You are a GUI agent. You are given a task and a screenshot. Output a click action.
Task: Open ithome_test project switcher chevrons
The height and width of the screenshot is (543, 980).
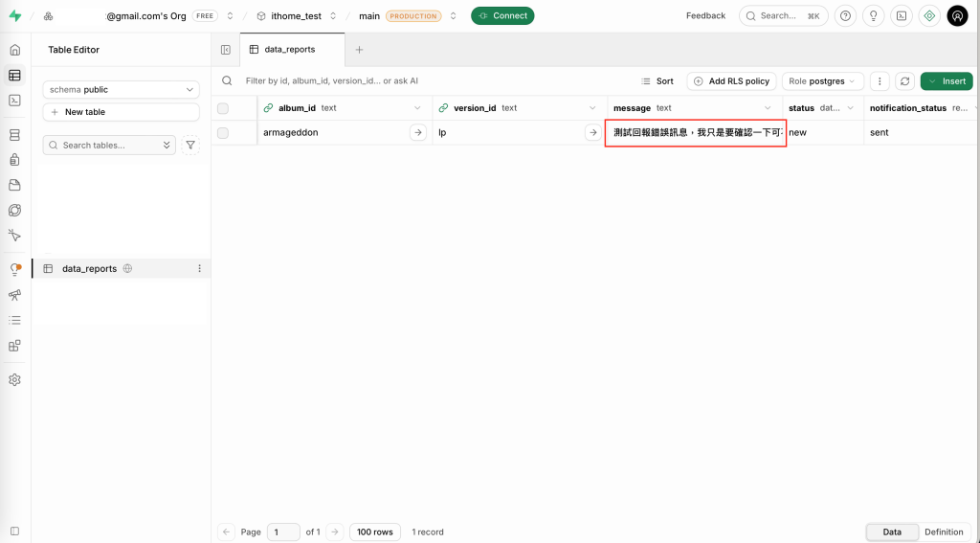coord(333,16)
